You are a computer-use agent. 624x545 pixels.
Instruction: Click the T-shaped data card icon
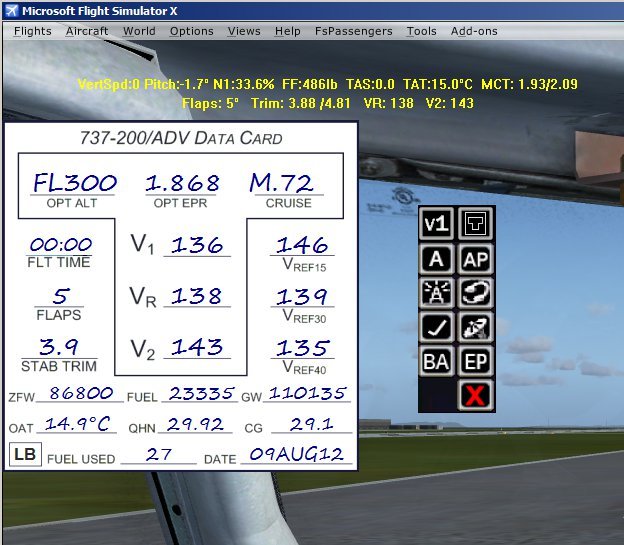pos(476,224)
